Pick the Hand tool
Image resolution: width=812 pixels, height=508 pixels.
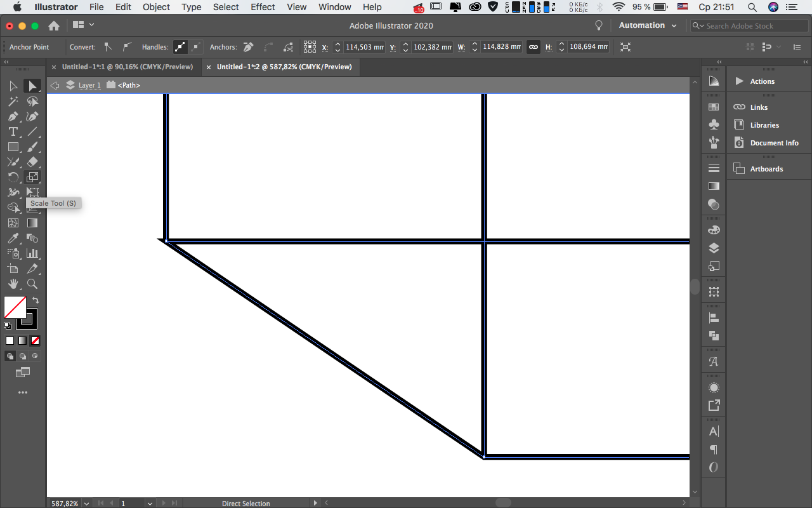pyautogui.click(x=13, y=284)
